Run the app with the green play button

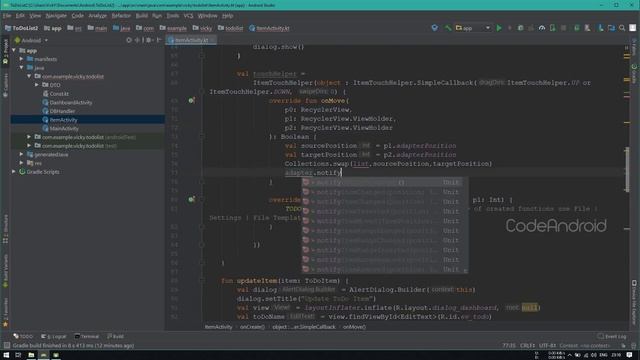pyautogui.click(x=499, y=28)
